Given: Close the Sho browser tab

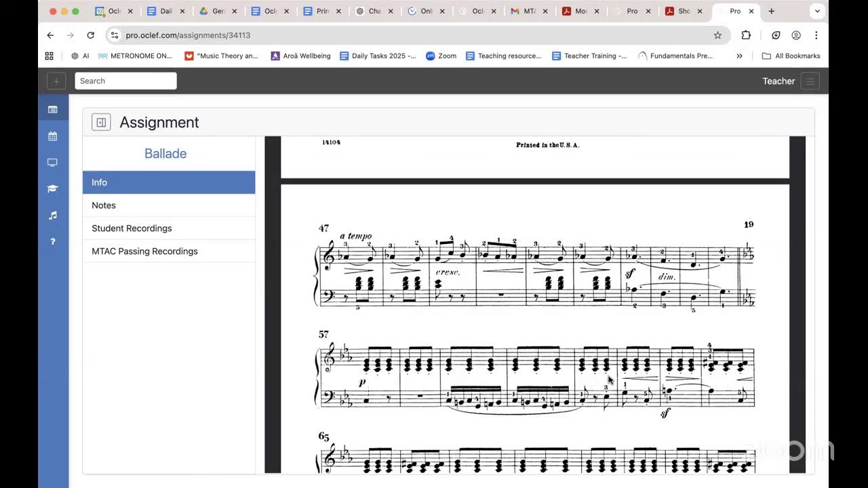Looking at the screenshot, I should (x=701, y=12).
